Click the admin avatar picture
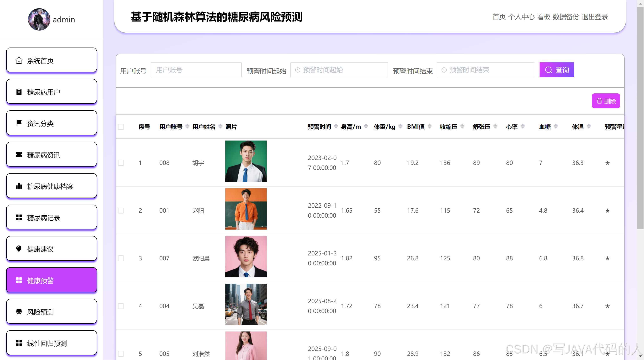The height and width of the screenshot is (360, 644). [39, 19]
